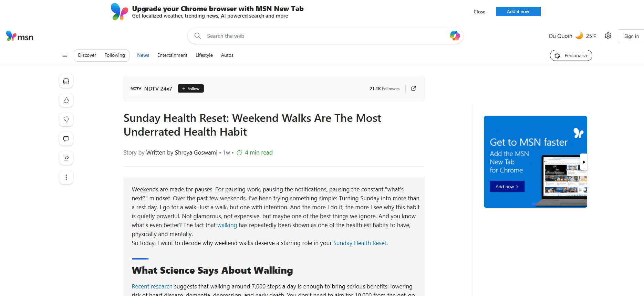The image size is (644, 296).
Task: Click the Copilot icon in search bar
Action: (x=455, y=36)
